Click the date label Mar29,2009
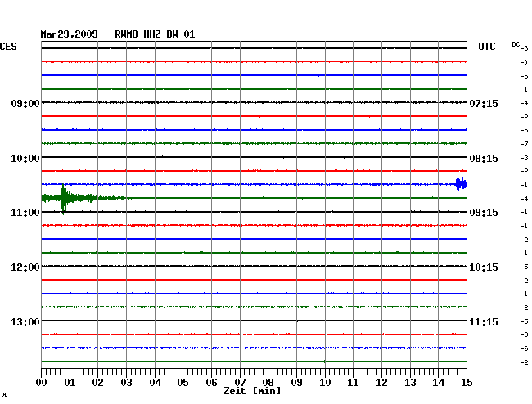 coord(70,34)
